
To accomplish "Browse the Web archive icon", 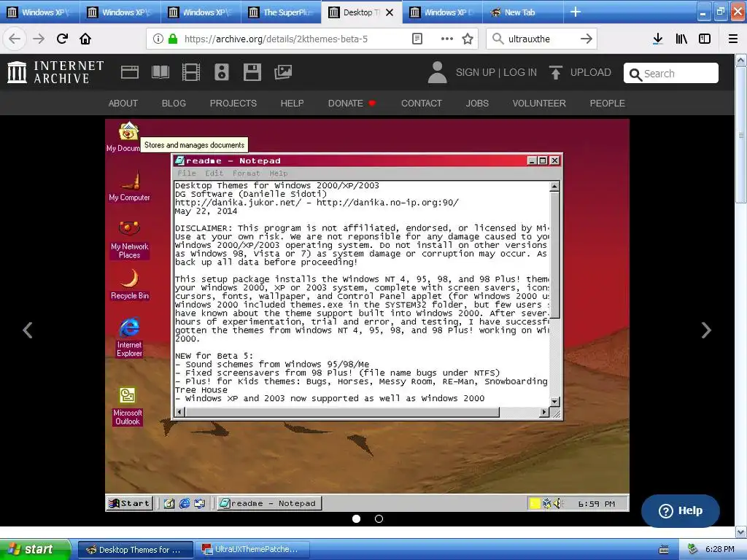I will pyautogui.click(x=130, y=72).
